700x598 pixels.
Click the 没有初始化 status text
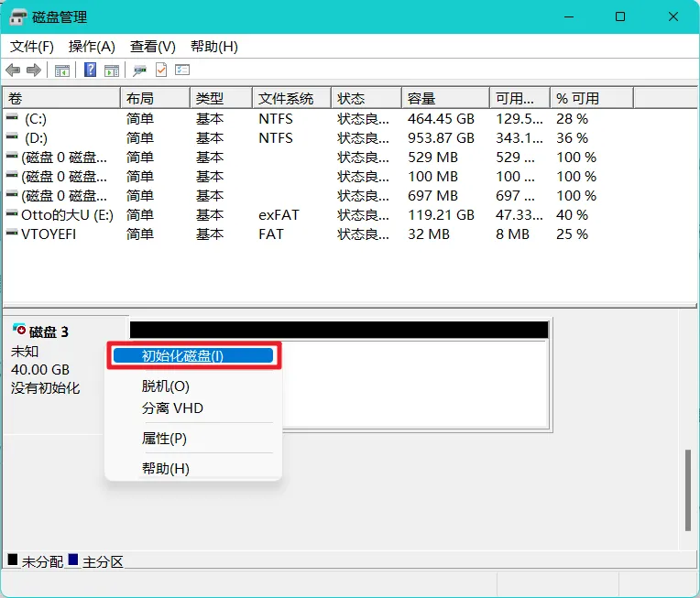point(46,387)
